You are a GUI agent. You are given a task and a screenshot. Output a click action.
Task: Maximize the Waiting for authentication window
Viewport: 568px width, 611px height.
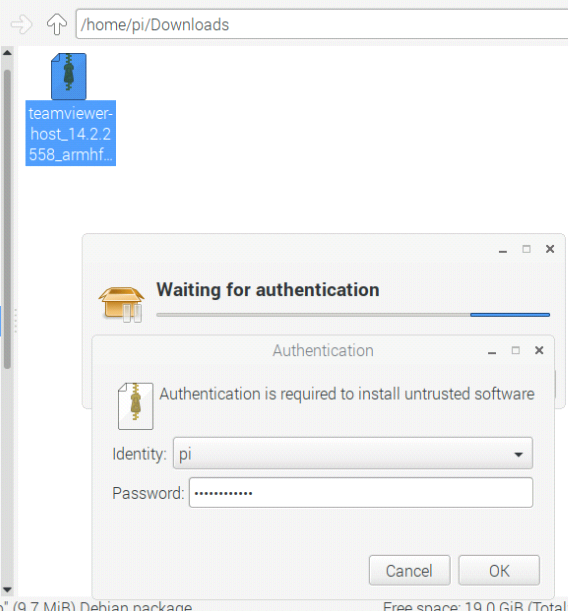click(x=526, y=249)
